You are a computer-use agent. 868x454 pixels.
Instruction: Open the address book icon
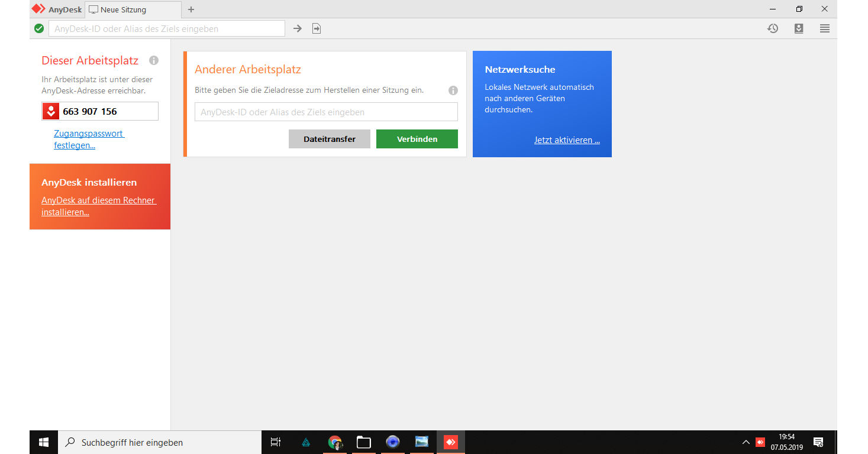click(x=799, y=28)
